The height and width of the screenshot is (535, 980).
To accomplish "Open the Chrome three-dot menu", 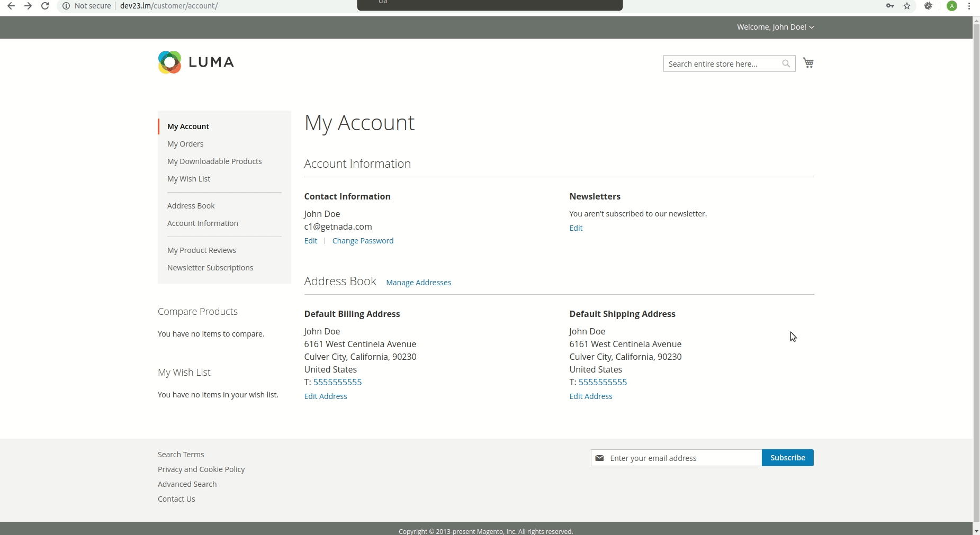I will 969,6.
